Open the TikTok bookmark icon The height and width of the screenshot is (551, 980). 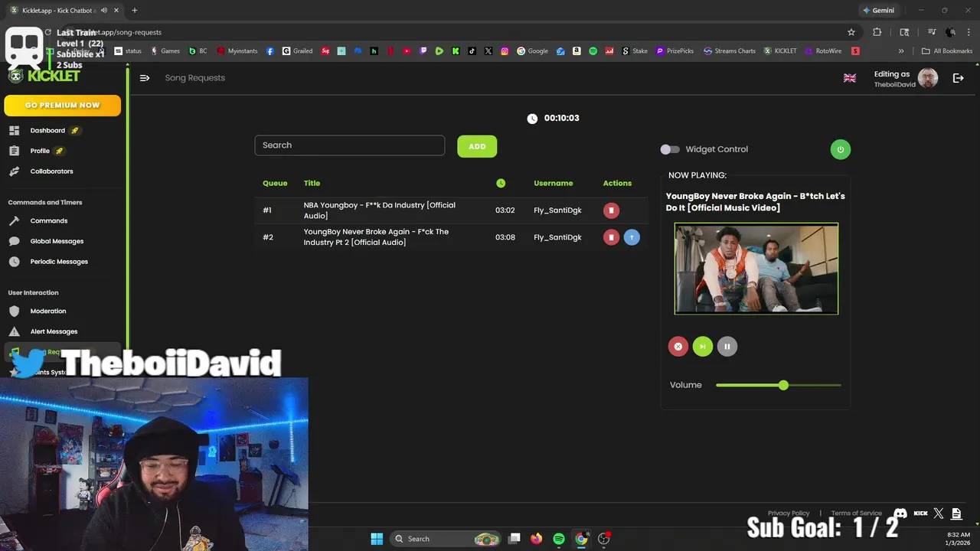point(472,51)
